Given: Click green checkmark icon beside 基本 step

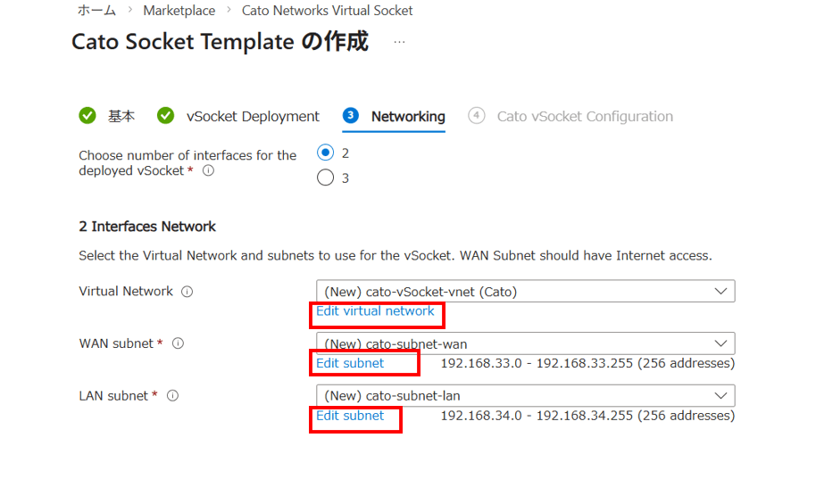Looking at the screenshot, I should 87,116.
